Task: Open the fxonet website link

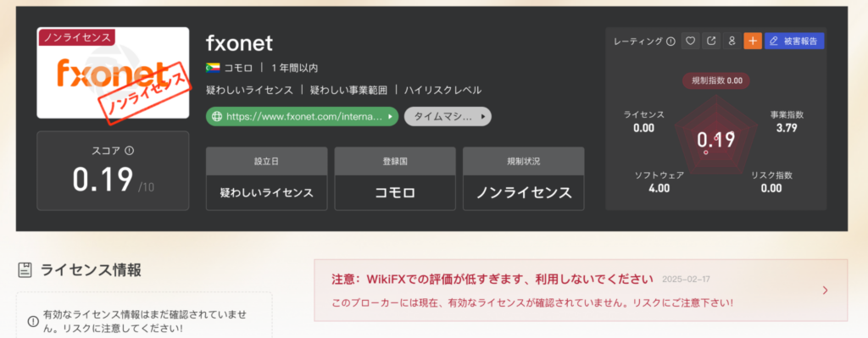Action: coord(302,117)
